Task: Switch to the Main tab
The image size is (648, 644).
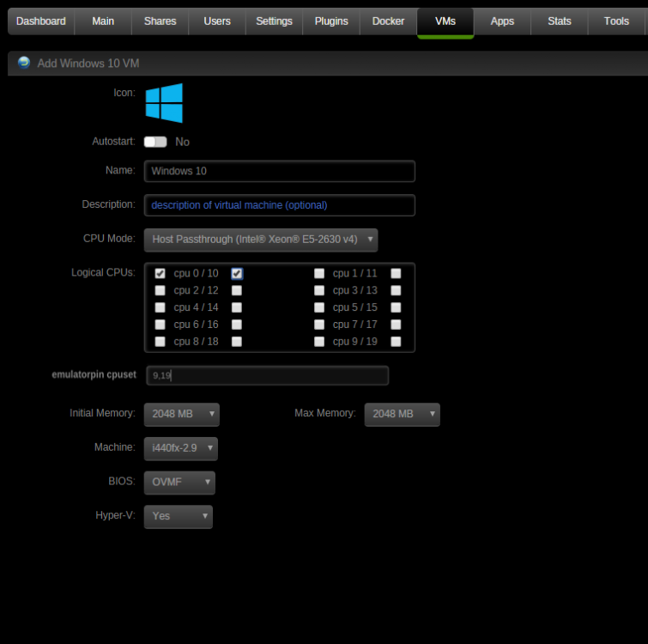Action: click(x=103, y=21)
